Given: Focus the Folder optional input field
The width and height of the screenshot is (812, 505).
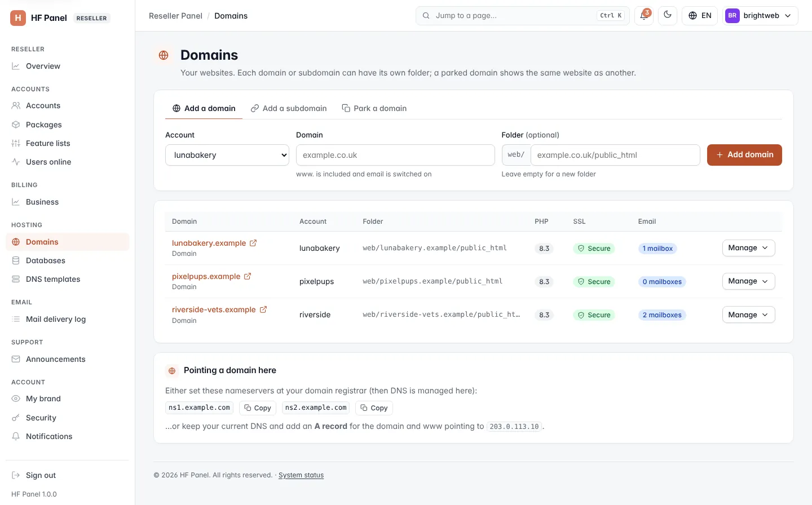Looking at the screenshot, I should pos(615,155).
